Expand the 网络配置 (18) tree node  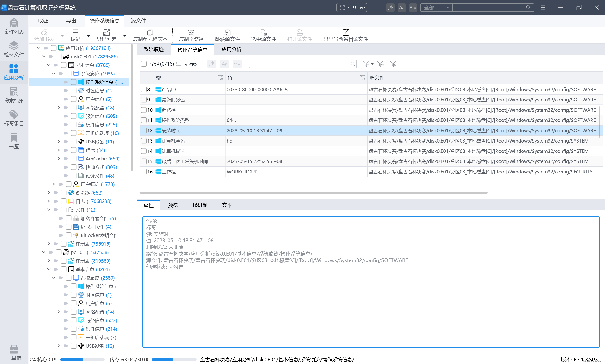[x=59, y=108]
